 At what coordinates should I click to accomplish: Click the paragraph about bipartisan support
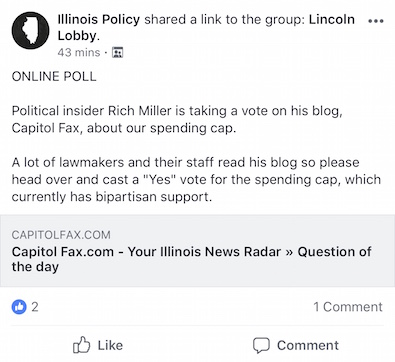coord(196,179)
